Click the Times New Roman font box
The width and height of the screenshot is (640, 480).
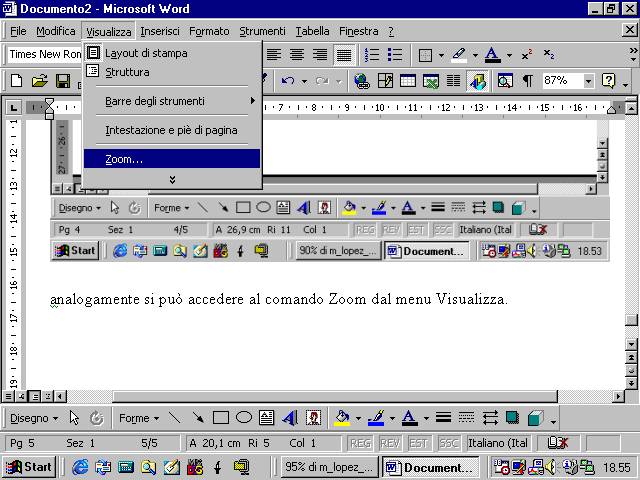coord(45,54)
